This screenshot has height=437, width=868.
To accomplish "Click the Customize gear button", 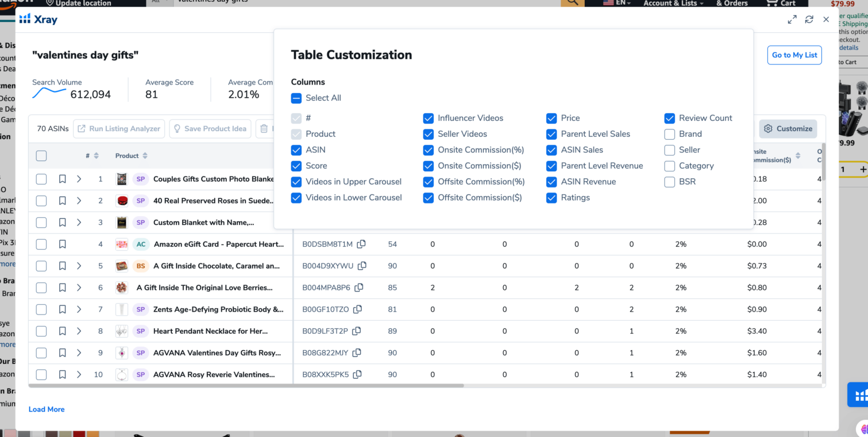I will (788, 129).
